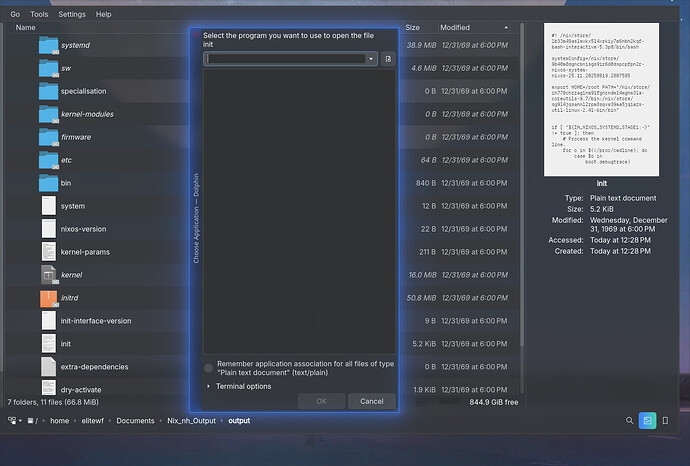Click the browse-for-program file icon button
Screen dimensions: 690x466
[388, 59]
